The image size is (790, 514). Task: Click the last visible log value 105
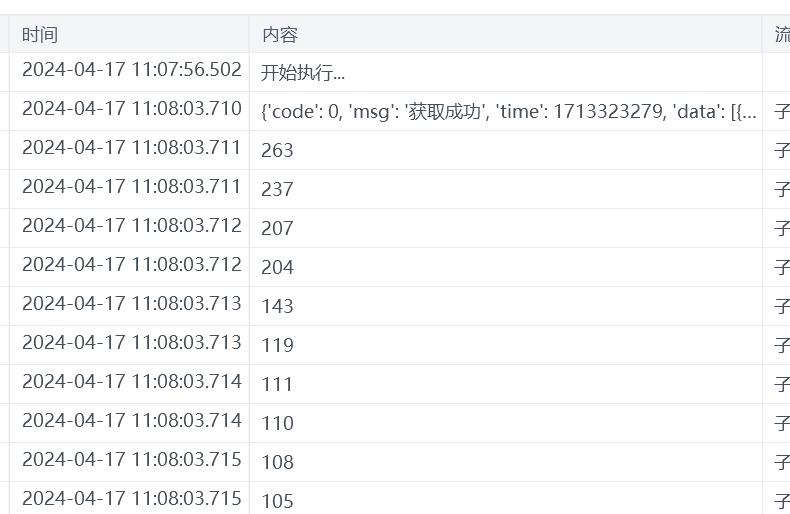click(x=277, y=501)
